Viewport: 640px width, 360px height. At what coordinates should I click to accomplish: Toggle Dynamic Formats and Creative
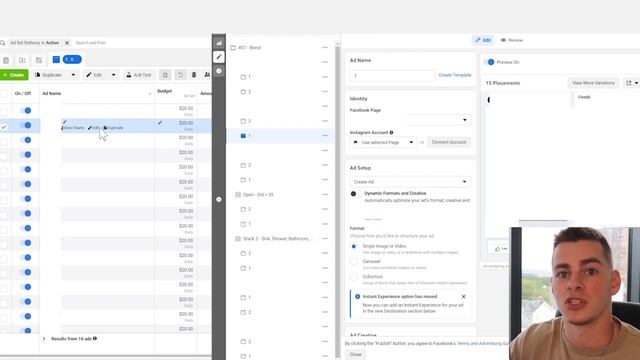(x=353, y=194)
